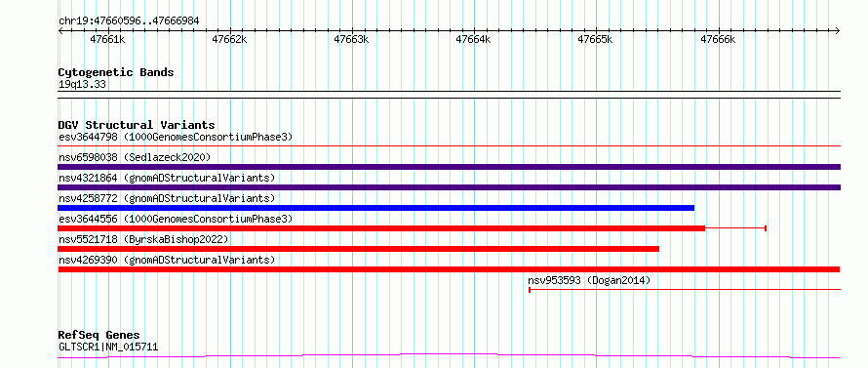Select the RefSeq Genes track title
The width and height of the screenshot is (868, 368).
click(x=99, y=336)
